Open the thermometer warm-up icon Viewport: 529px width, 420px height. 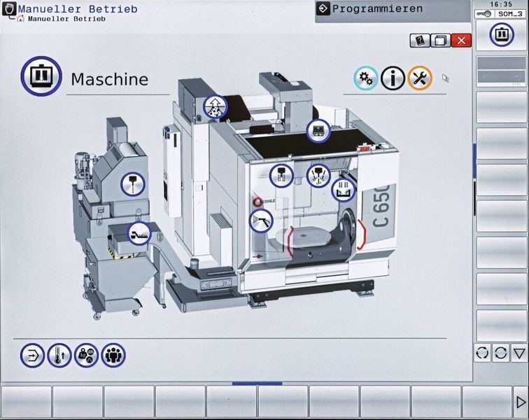coord(59,355)
